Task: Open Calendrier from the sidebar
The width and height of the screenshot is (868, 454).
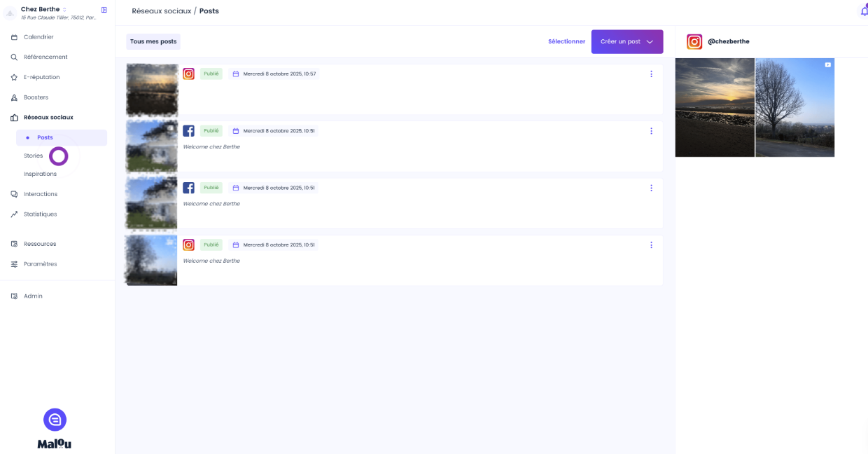Action: 38,37
